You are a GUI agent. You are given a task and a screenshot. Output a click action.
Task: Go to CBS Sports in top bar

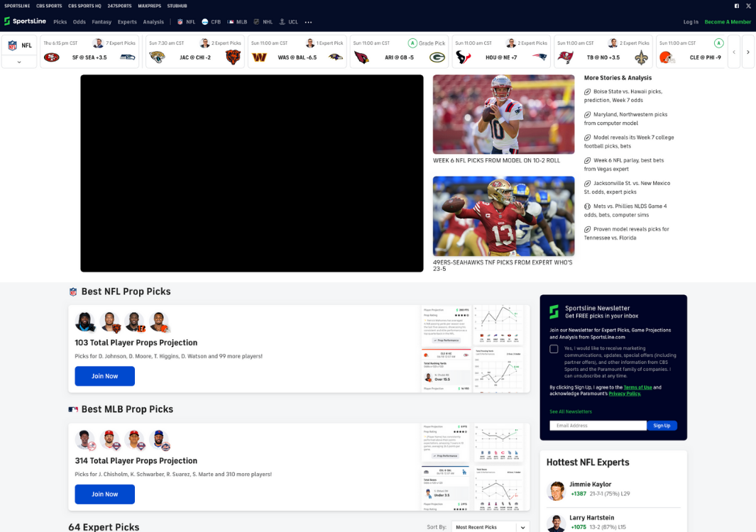click(x=49, y=6)
